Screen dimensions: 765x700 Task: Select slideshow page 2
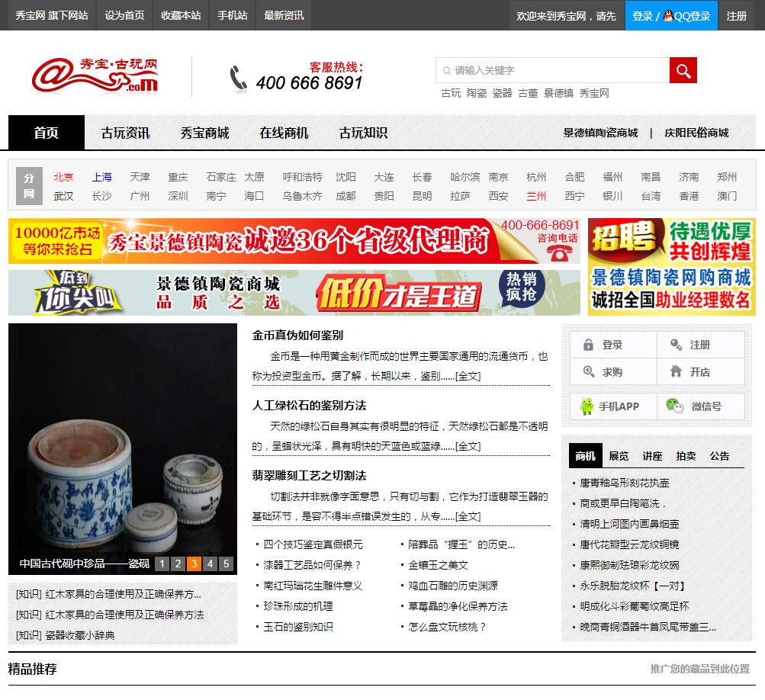(178, 564)
